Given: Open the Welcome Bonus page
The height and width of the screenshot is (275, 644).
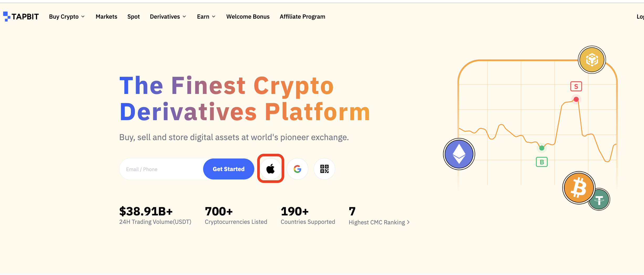Looking at the screenshot, I should [x=248, y=17].
